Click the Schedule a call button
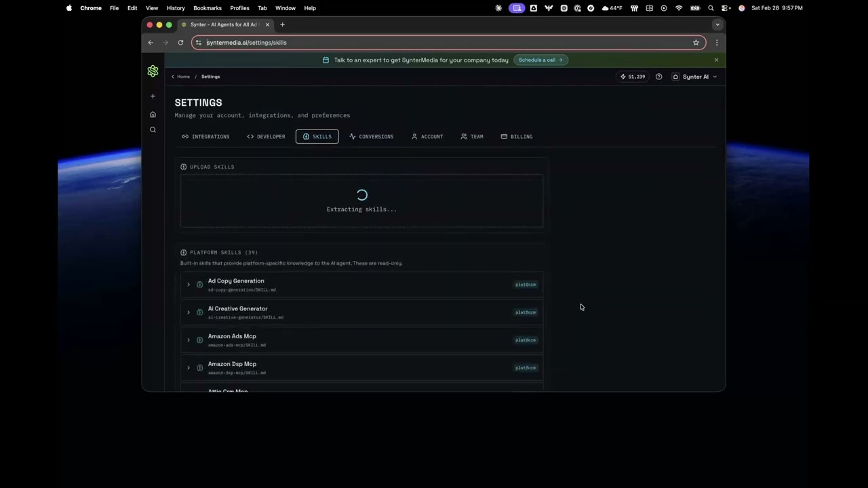Viewport: 868px width, 488px height. [x=540, y=60]
